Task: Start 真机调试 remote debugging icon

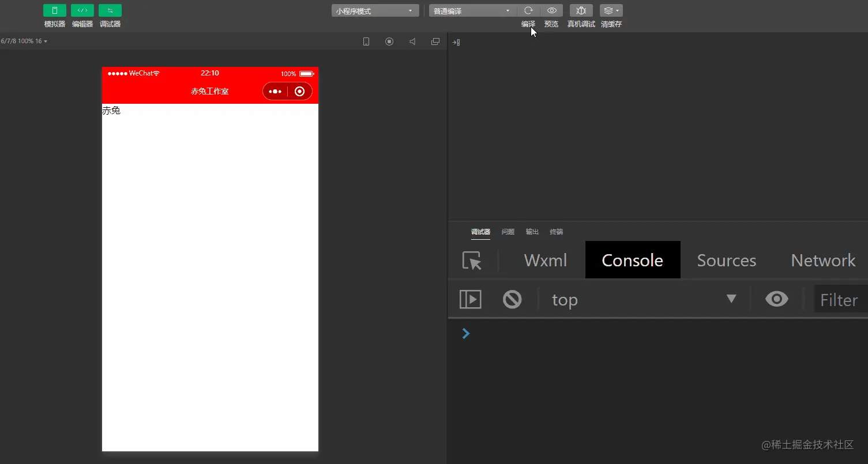Action: pyautogui.click(x=581, y=10)
